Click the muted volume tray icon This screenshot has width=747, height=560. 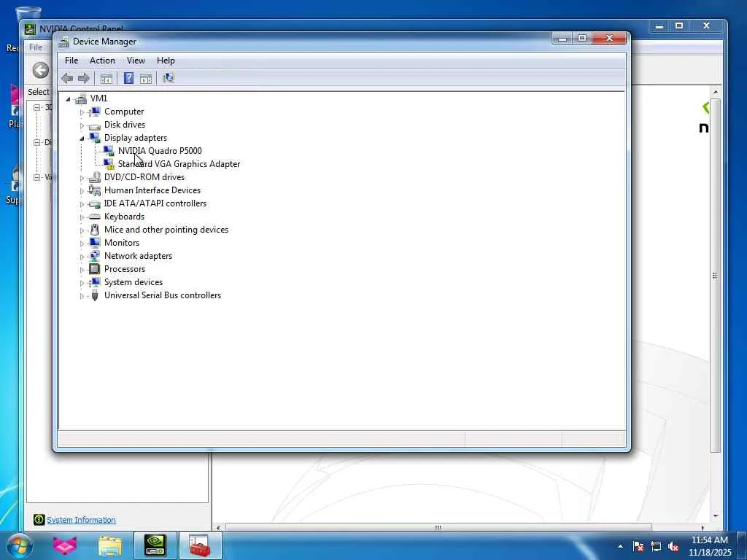(x=673, y=547)
